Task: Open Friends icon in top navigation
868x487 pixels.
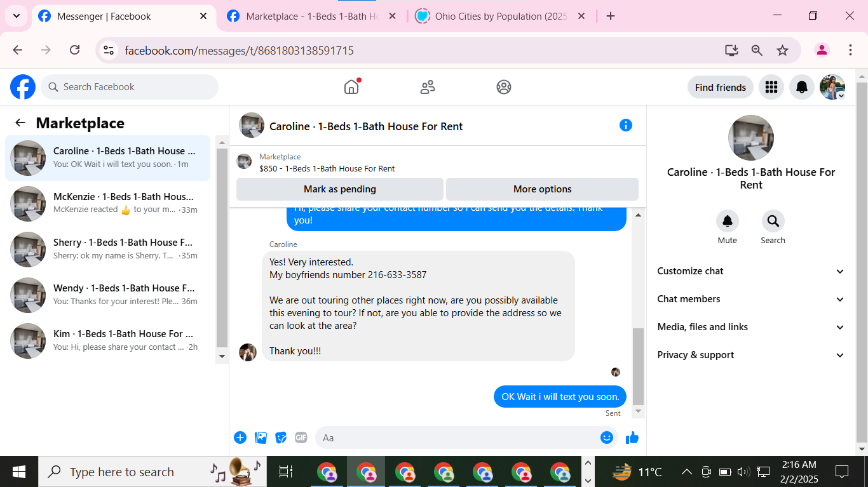Action: click(428, 87)
